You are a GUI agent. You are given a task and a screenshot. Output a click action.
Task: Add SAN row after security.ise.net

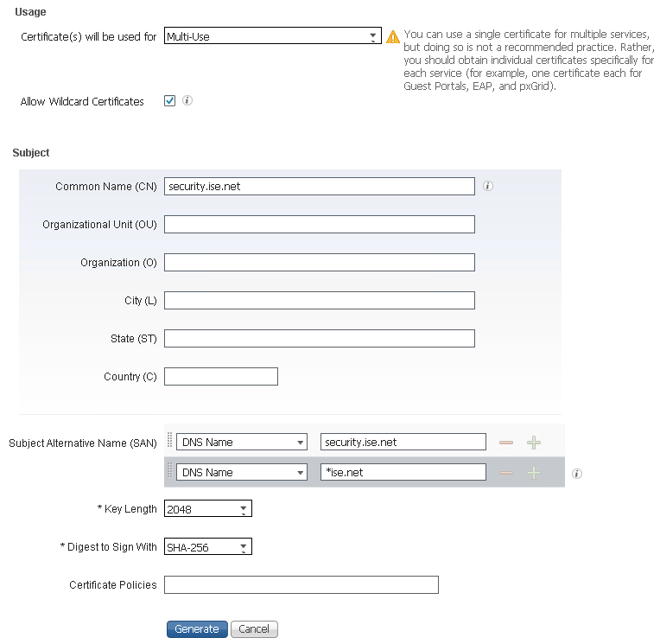(534, 443)
